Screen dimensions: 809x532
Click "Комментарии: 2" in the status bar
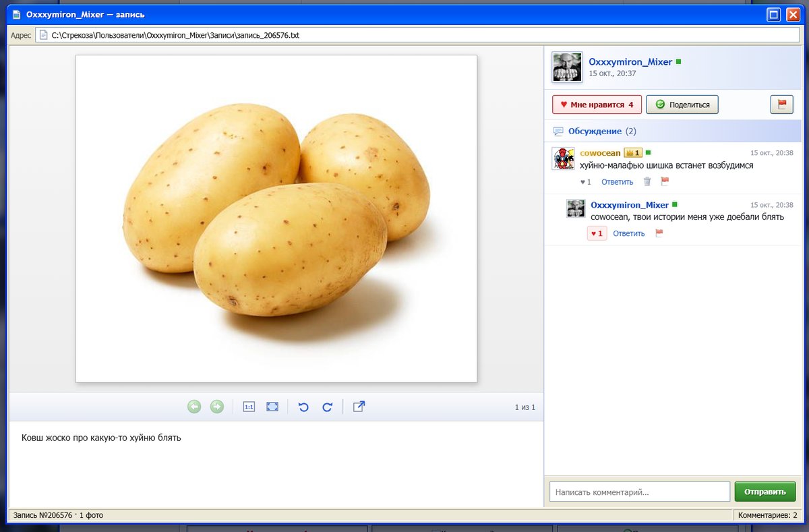(x=768, y=515)
